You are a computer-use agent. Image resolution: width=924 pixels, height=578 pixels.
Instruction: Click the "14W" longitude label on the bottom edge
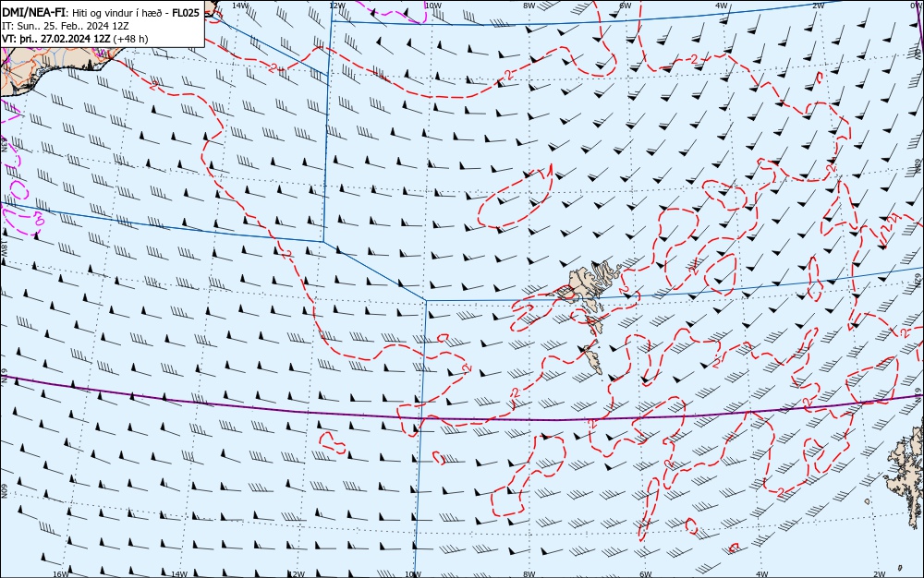click(x=178, y=574)
